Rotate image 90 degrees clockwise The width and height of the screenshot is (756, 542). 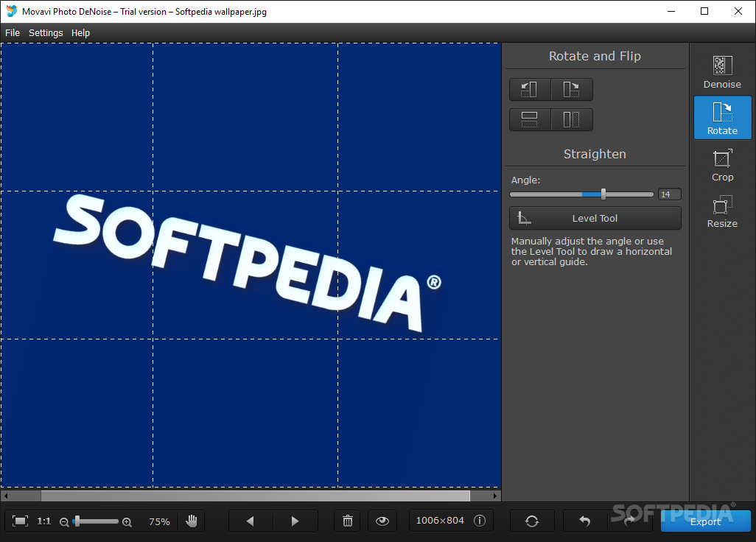572,90
